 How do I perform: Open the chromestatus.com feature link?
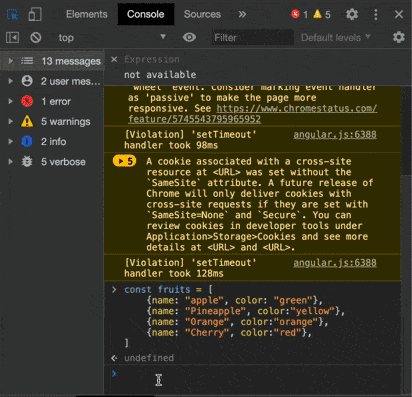[x=253, y=114]
